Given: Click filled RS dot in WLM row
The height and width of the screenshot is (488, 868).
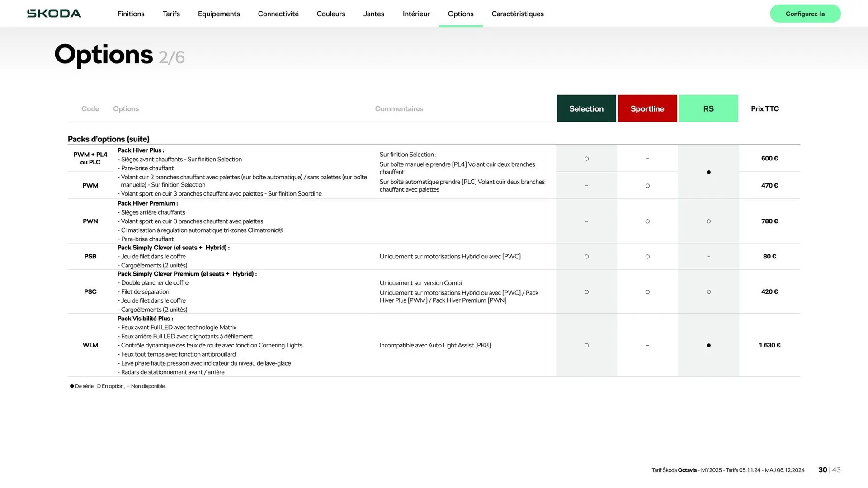Looking at the screenshot, I should tap(708, 345).
